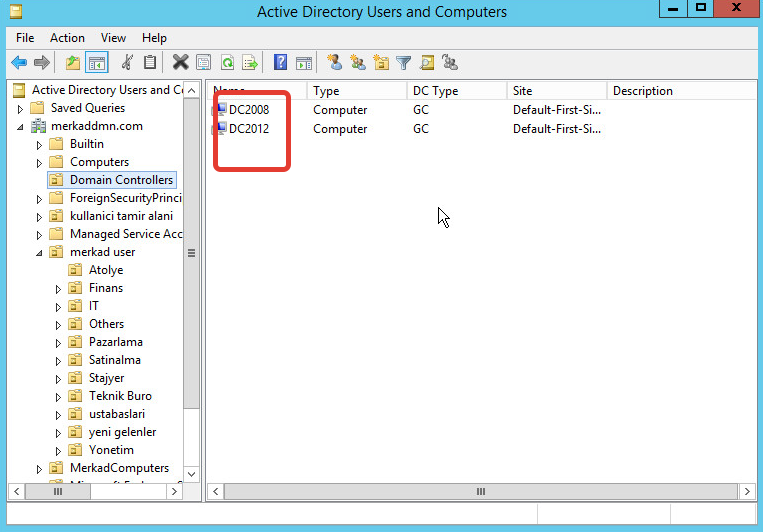This screenshot has height=532, width=763.
Task: Expand the Others OU
Action: click(x=58, y=325)
